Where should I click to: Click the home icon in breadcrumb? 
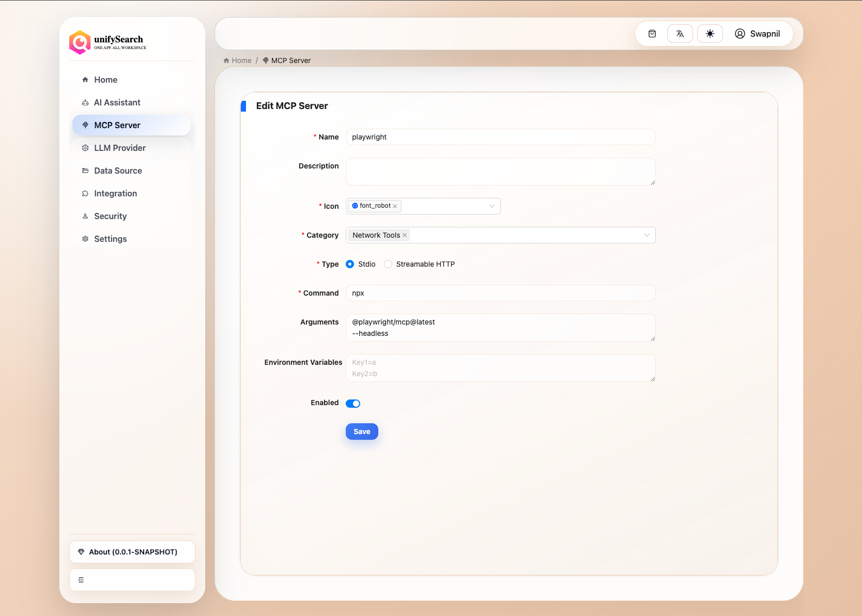pyautogui.click(x=226, y=60)
